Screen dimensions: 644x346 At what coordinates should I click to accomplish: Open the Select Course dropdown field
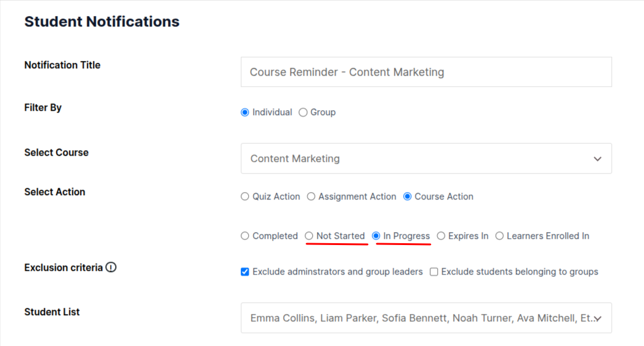coord(419,159)
